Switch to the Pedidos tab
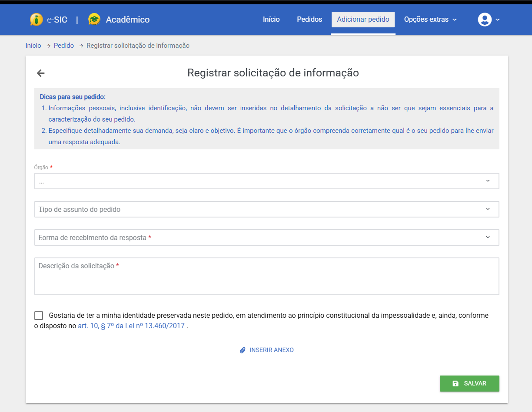This screenshot has height=412, width=532. 309,19
